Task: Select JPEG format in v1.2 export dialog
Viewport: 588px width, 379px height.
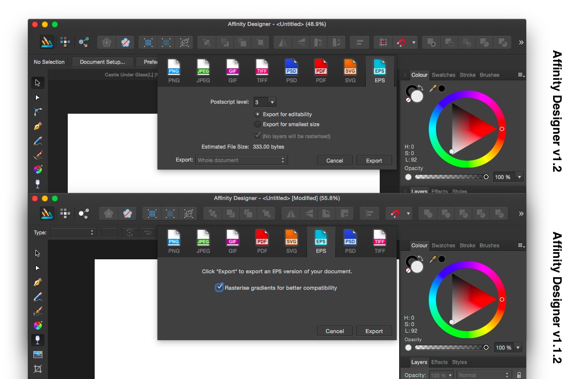Action: point(203,71)
